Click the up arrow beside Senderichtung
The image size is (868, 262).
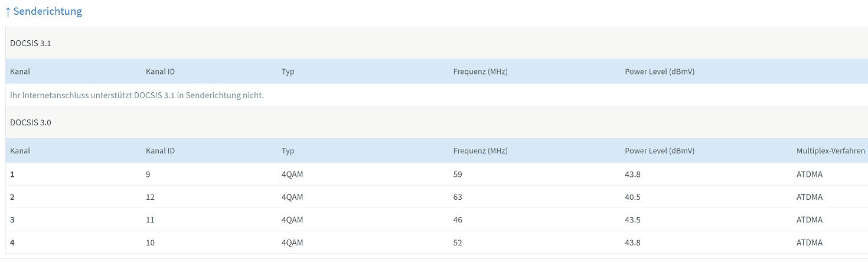pos(8,12)
